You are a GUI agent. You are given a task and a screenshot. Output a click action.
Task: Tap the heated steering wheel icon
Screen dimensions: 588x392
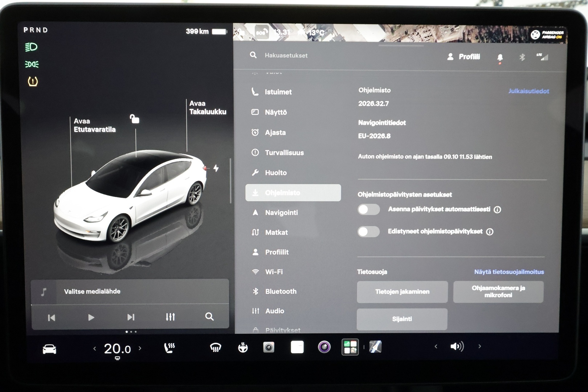pos(243,348)
